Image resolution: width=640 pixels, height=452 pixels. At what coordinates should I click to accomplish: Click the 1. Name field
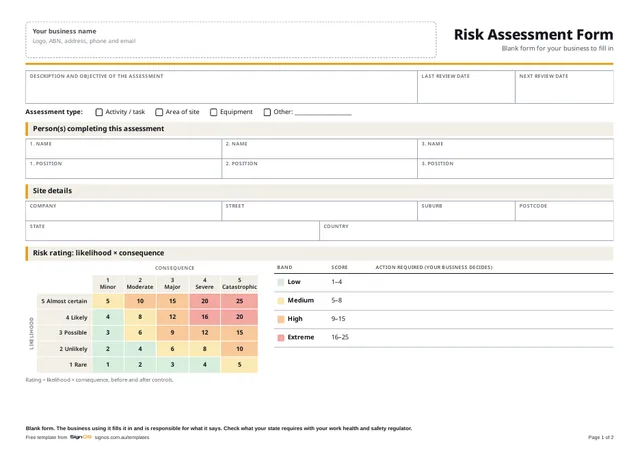[x=123, y=149]
